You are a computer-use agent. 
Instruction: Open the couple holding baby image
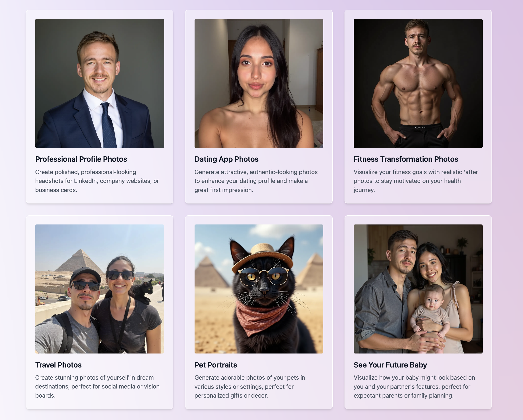tap(418, 289)
